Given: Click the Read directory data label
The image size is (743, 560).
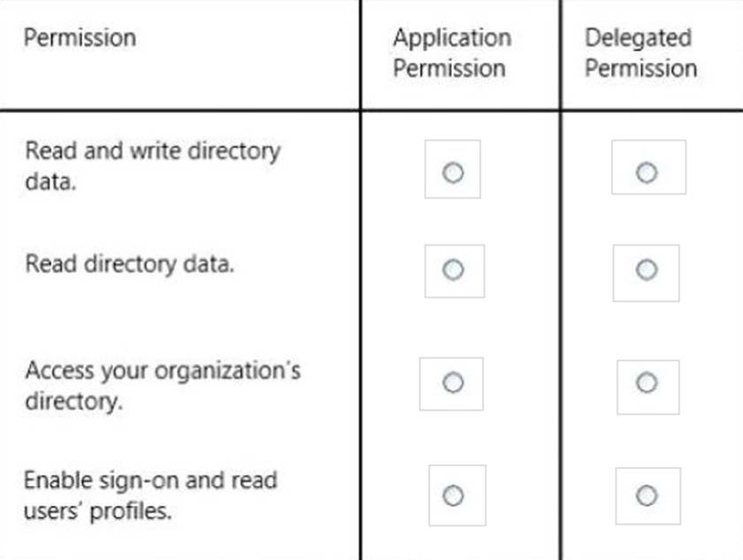Looking at the screenshot, I should [129, 264].
